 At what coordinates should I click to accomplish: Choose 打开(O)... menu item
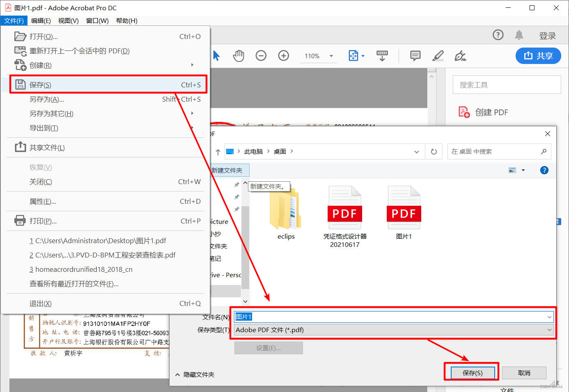tap(106, 36)
